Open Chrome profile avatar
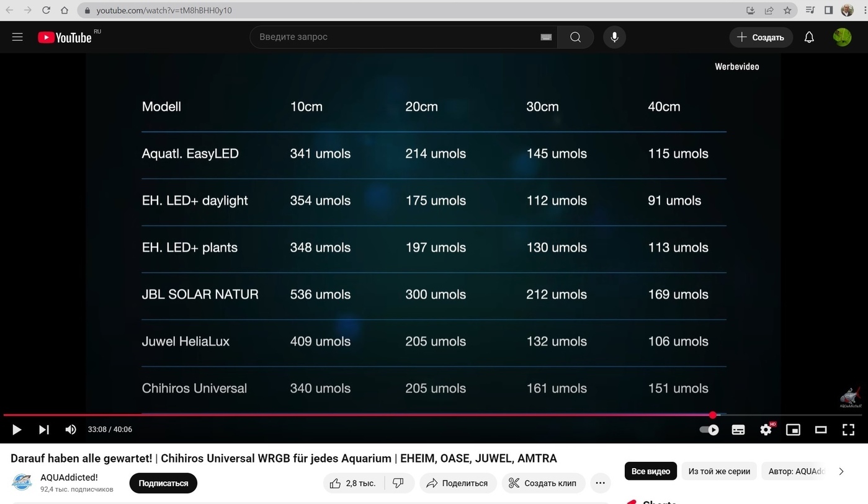Image resolution: width=868 pixels, height=504 pixels. click(x=848, y=10)
